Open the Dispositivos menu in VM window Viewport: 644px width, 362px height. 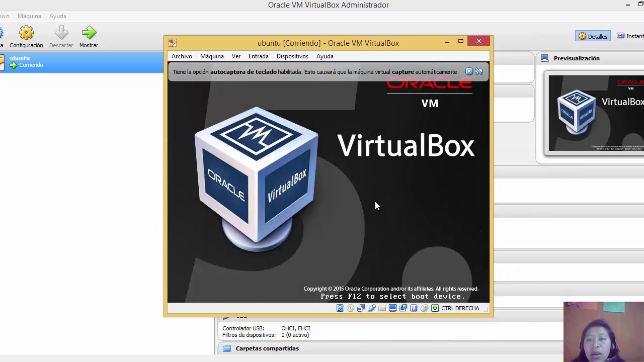coord(292,56)
